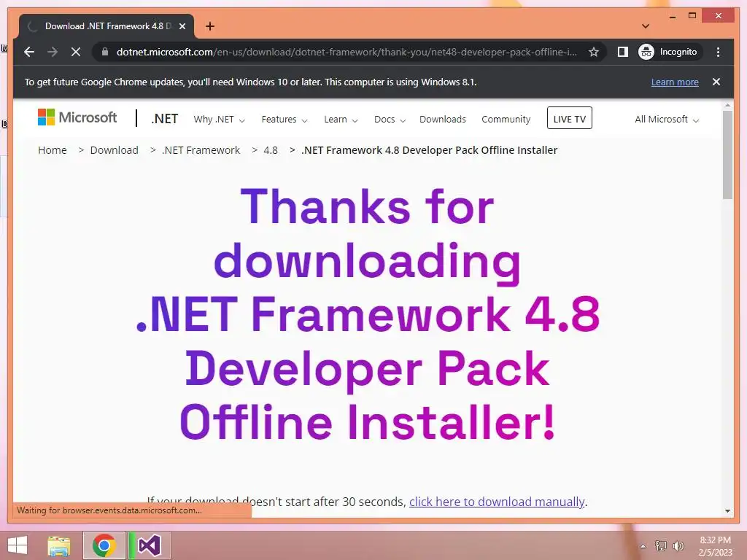Open File Explorer from the taskbar

coord(59,545)
